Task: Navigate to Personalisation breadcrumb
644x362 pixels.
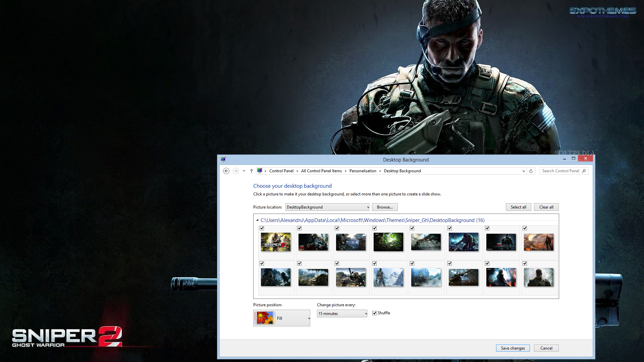Action: click(x=363, y=171)
